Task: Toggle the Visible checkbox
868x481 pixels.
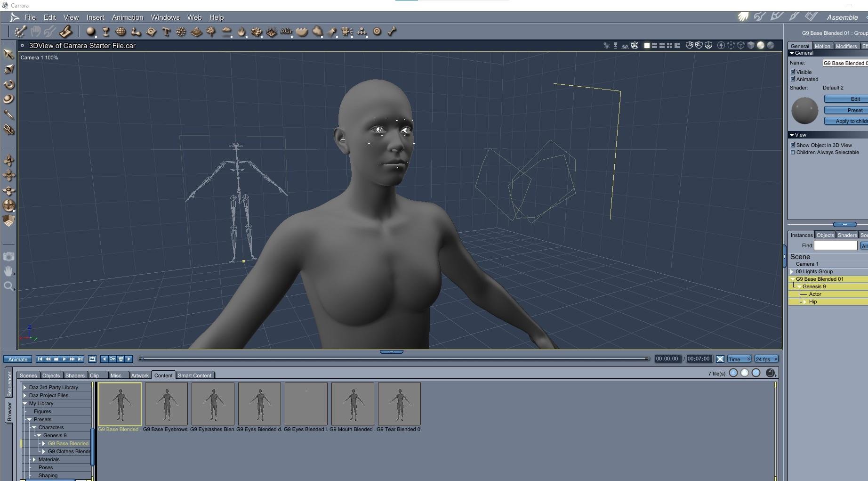Action: pos(793,72)
